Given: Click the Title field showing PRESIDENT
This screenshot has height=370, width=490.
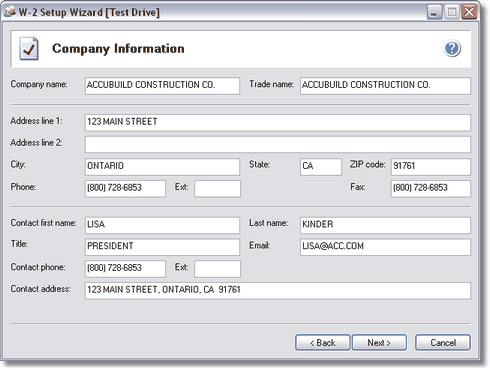Looking at the screenshot, I should [162, 247].
